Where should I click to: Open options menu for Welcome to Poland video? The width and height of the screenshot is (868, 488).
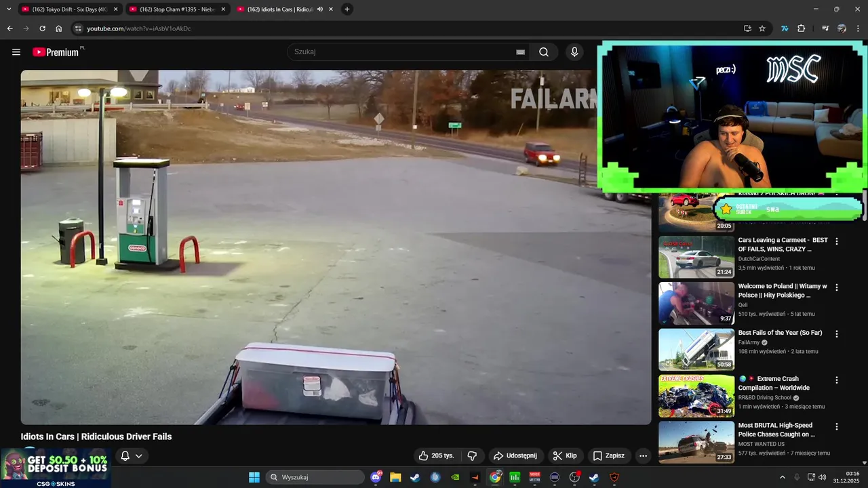coord(836,287)
